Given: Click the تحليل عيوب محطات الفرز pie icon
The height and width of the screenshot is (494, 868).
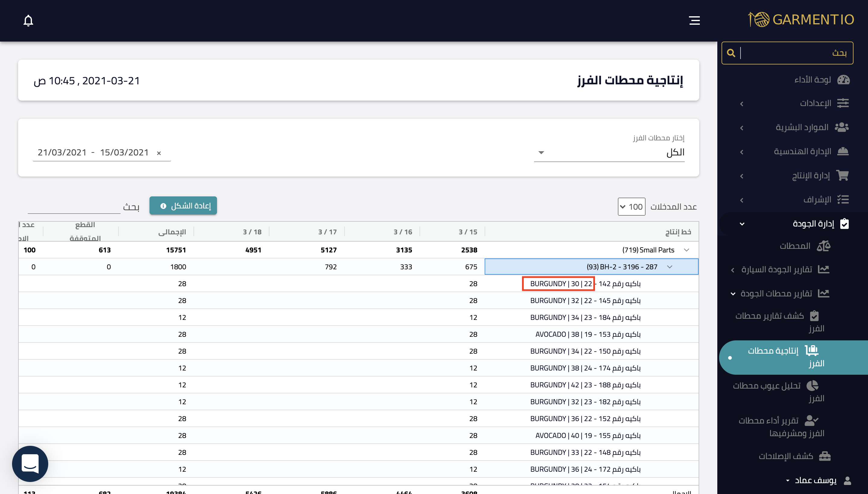Looking at the screenshot, I should [812, 386].
